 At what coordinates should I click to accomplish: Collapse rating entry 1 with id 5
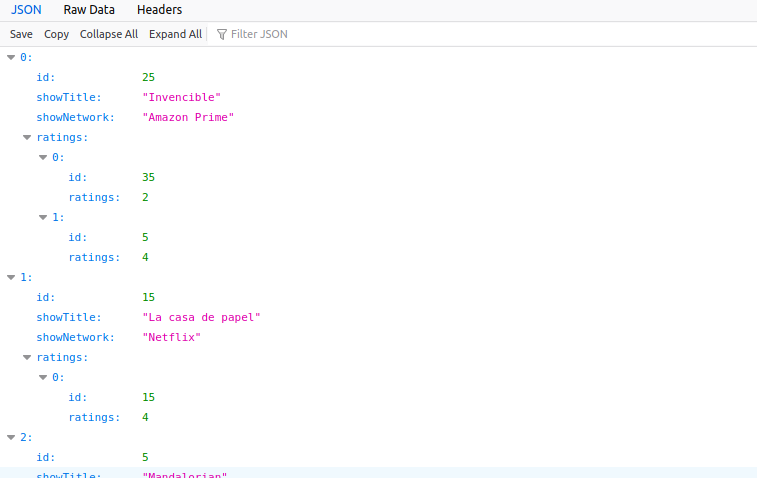click(x=43, y=217)
